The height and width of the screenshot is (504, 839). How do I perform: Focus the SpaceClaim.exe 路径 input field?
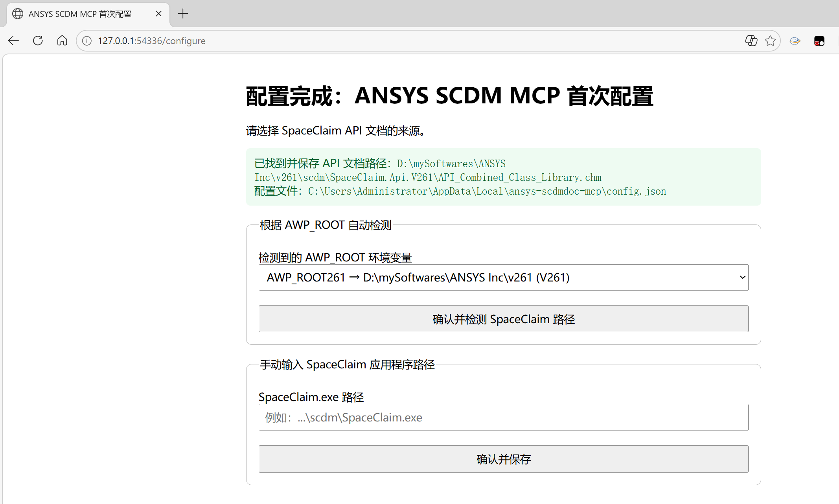tap(503, 417)
